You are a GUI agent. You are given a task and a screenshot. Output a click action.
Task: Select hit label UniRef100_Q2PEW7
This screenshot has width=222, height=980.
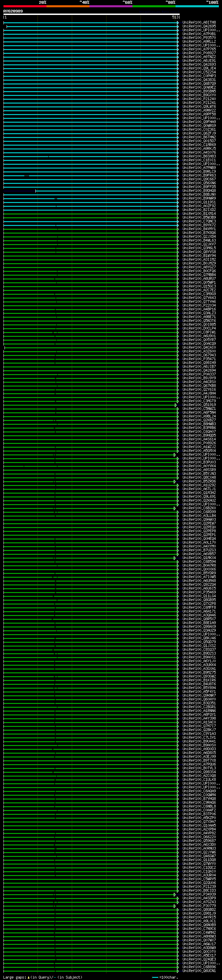click(x=199, y=523)
